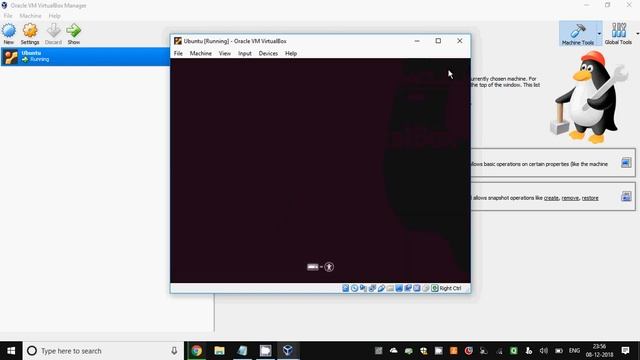Click the mouse integration status icon

pos(426,288)
